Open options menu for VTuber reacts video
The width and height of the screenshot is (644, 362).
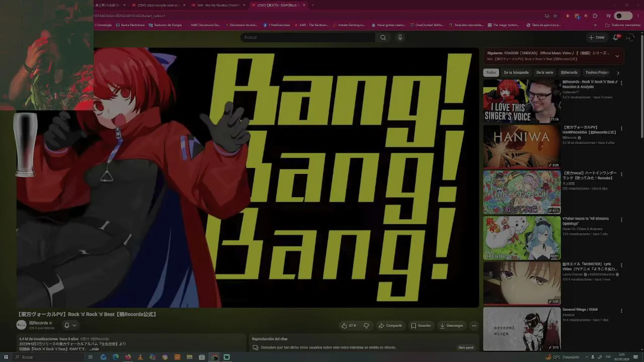point(621,220)
